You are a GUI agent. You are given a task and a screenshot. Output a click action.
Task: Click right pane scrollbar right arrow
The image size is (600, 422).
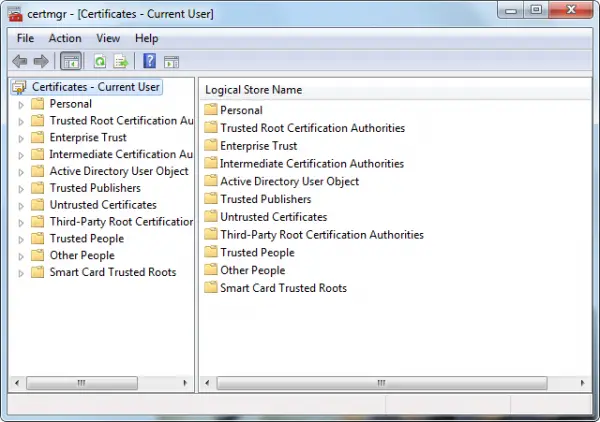(582, 383)
